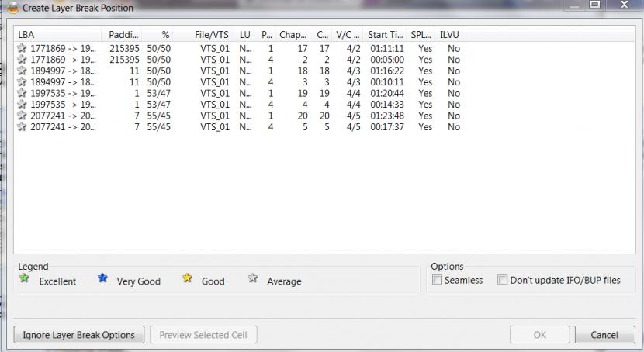Select the LBA 1997535 row with chapter 19
The image size is (644, 352).
click(239, 93)
